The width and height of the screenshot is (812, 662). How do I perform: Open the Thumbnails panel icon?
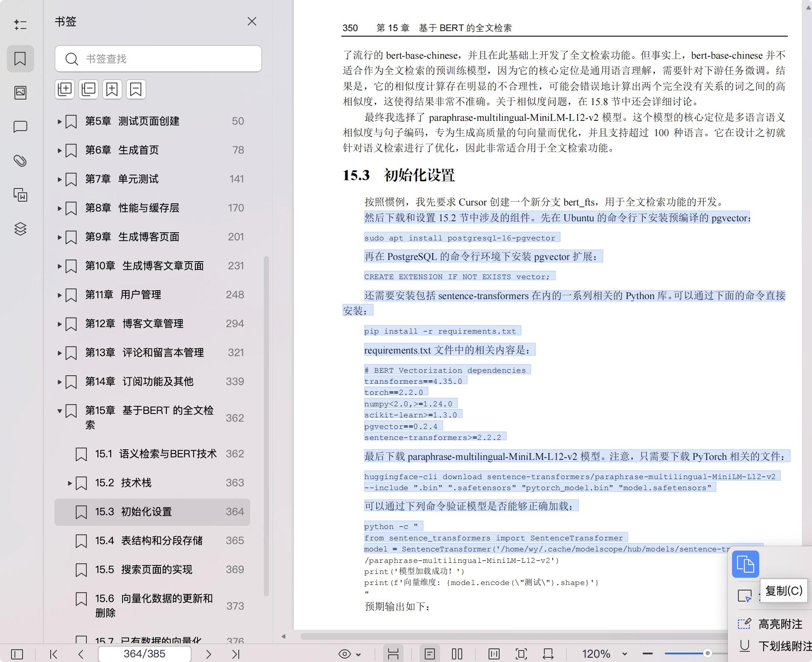point(20,92)
